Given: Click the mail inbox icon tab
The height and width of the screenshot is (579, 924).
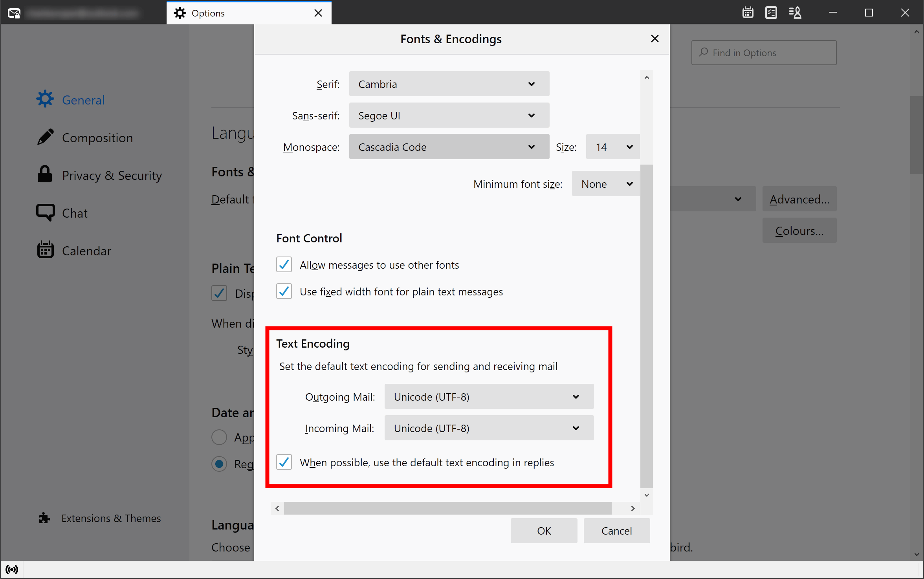Looking at the screenshot, I should click(x=14, y=13).
